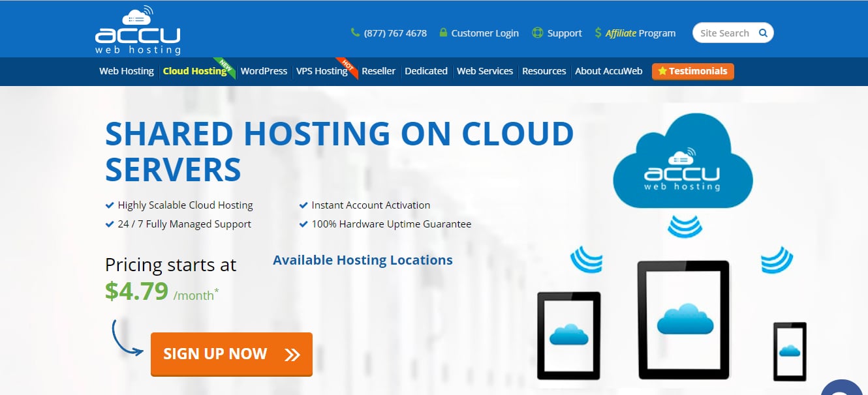Screen dimensions: 868x395
Task: Expand the Resources menu
Action: 544,71
